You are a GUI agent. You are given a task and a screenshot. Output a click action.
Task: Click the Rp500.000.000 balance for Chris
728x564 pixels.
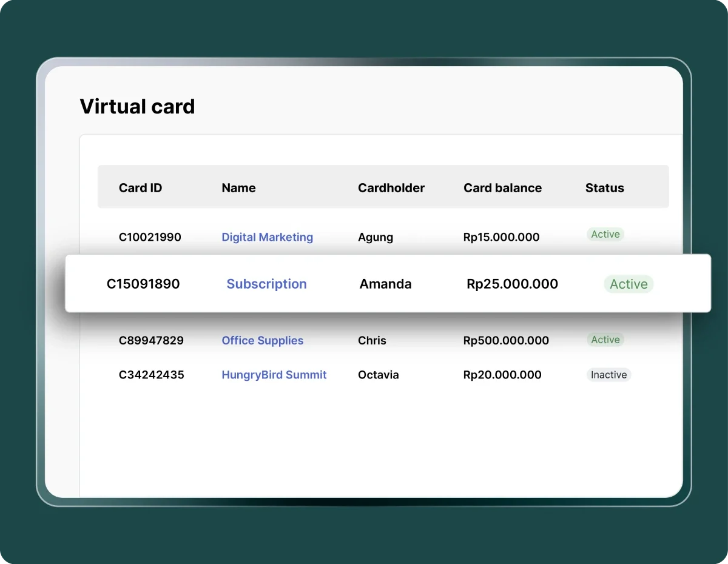pyautogui.click(x=506, y=341)
